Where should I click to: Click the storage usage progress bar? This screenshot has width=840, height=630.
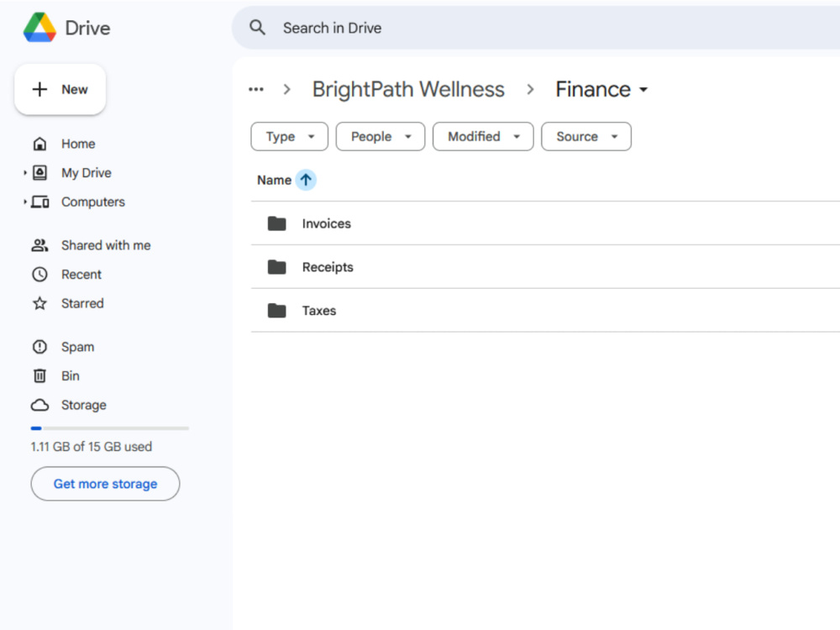click(110, 428)
